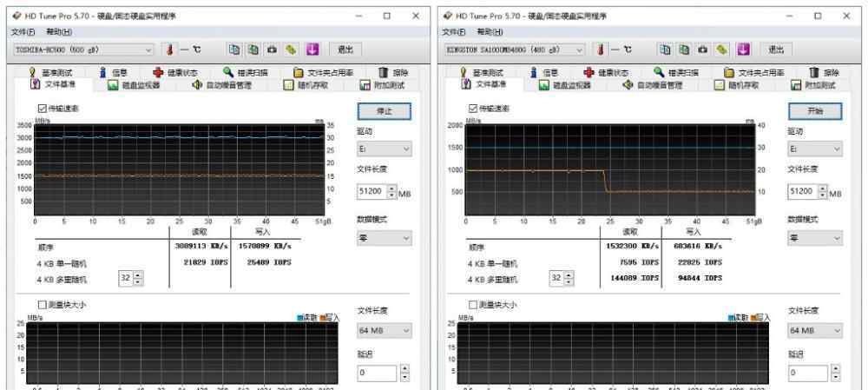Open 健康状态 tab in Kingston window
868x390 pixels.
coord(606,73)
